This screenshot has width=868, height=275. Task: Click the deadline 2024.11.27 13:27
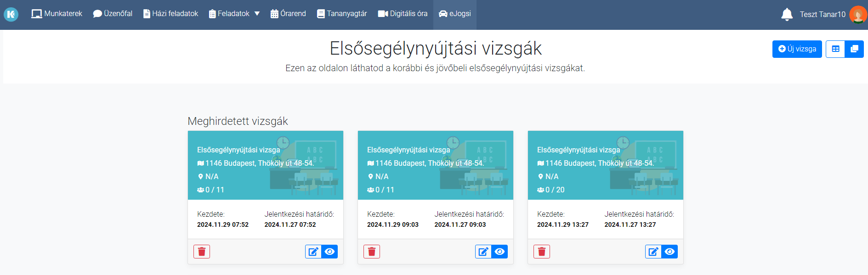630,224
